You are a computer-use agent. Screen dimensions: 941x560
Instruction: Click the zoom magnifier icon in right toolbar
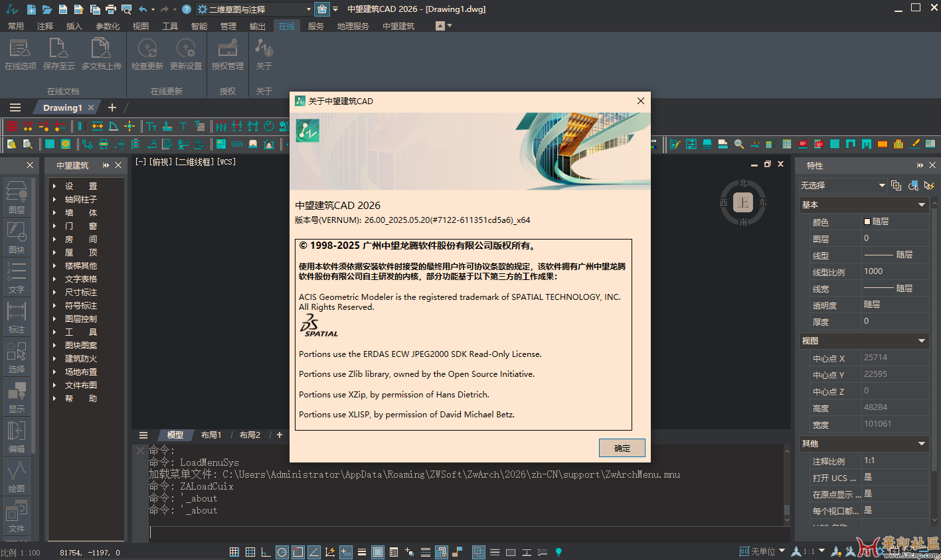(x=739, y=144)
